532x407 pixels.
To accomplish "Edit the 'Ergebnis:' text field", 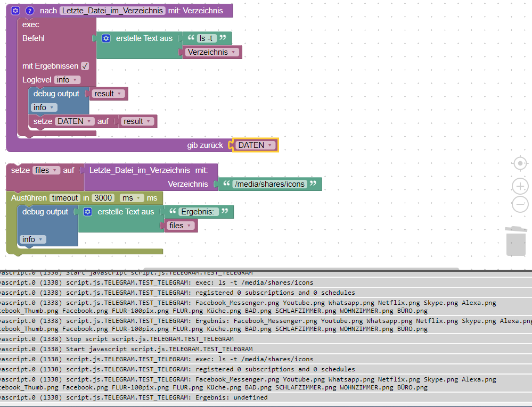I will (198, 212).
